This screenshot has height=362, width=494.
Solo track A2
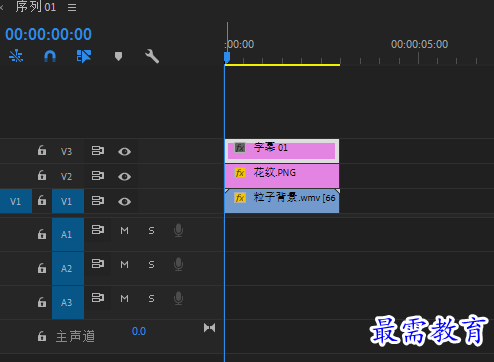point(151,264)
